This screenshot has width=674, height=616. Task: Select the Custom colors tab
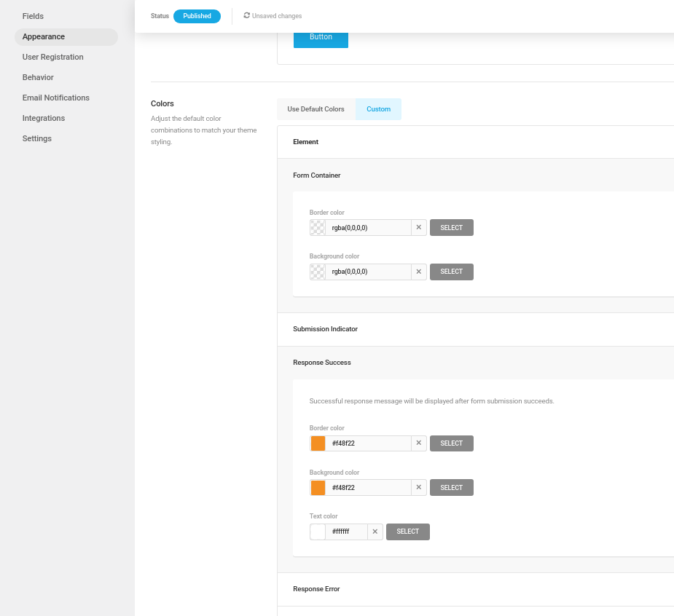tap(378, 109)
